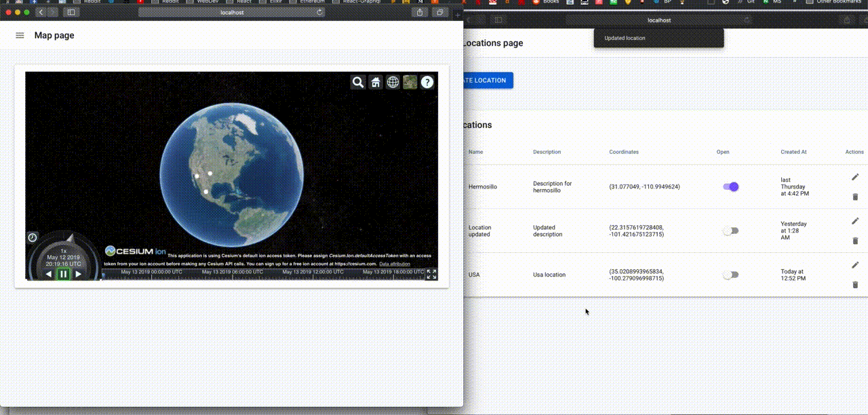Edit the USA location
868x415 pixels.
pyautogui.click(x=855, y=265)
